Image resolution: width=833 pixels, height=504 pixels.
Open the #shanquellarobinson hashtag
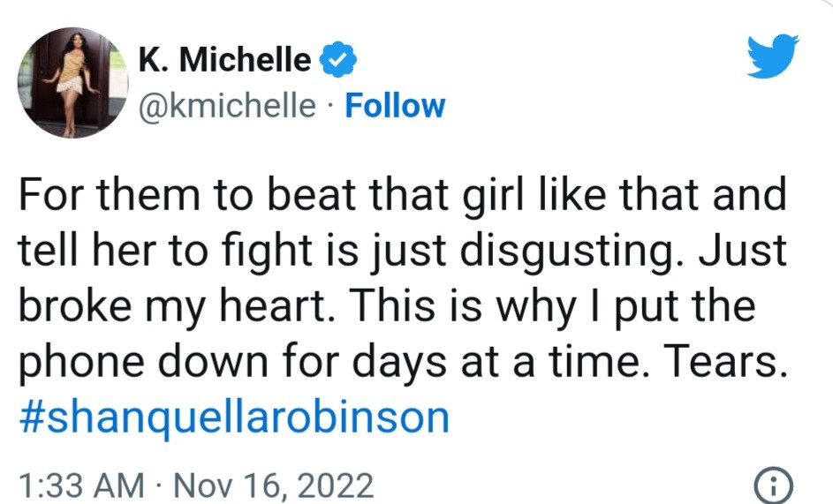233,418
